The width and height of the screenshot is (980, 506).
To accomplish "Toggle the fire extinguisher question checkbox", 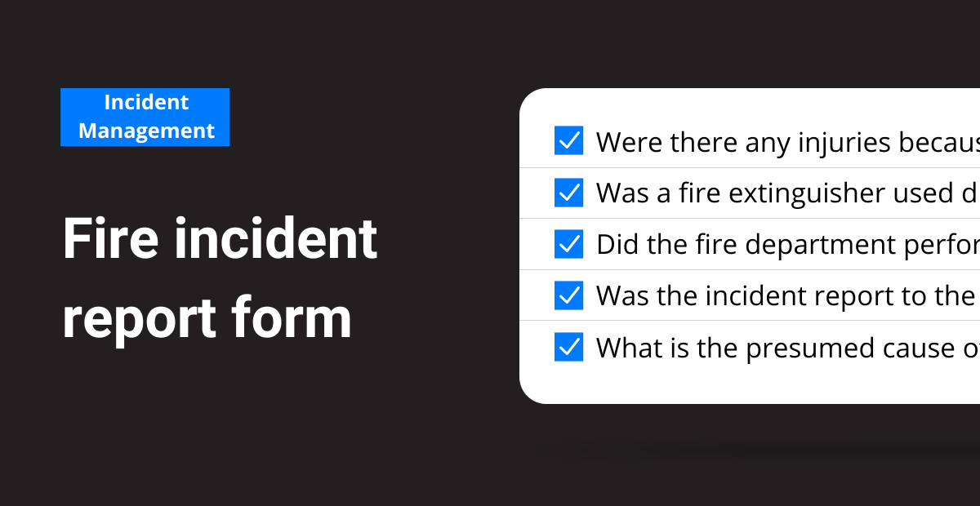I will [x=568, y=193].
